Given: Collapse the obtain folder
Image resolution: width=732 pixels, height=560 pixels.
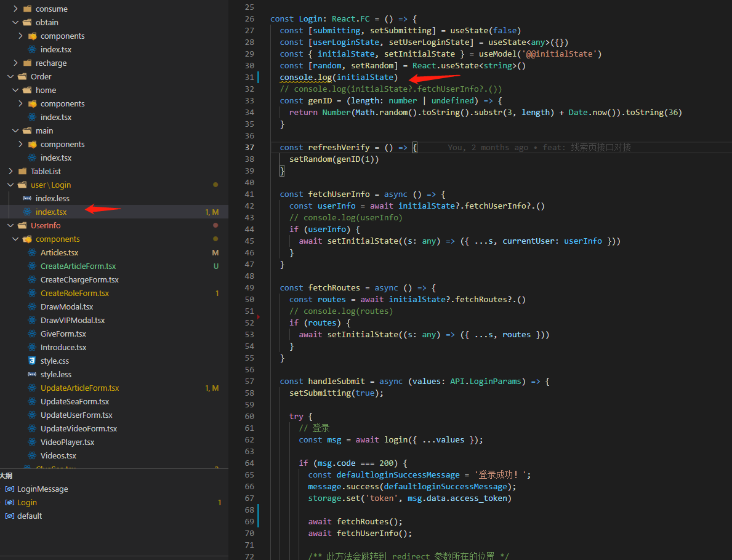Looking at the screenshot, I should (14, 22).
